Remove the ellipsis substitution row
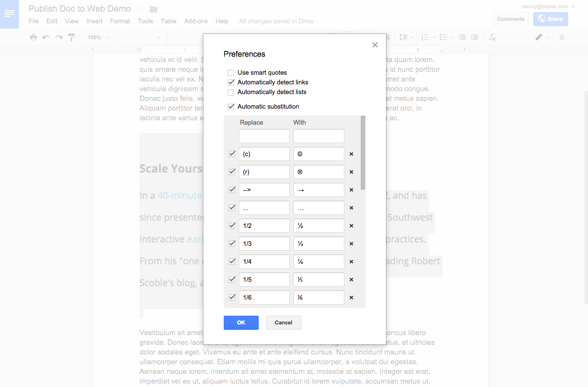The image size is (588, 387). pos(352,208)
